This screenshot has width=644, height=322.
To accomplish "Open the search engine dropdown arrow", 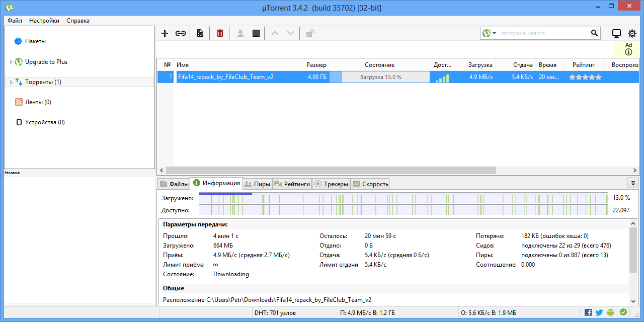I will [494, 33].
